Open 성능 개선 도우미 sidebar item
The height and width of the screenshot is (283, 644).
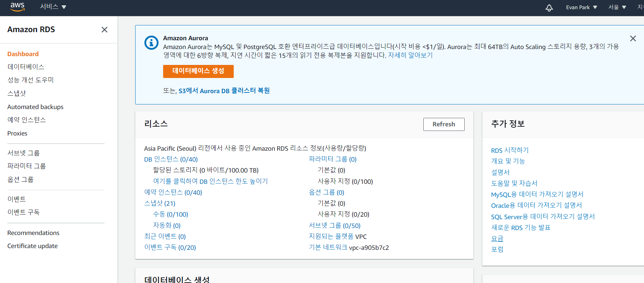30,80
